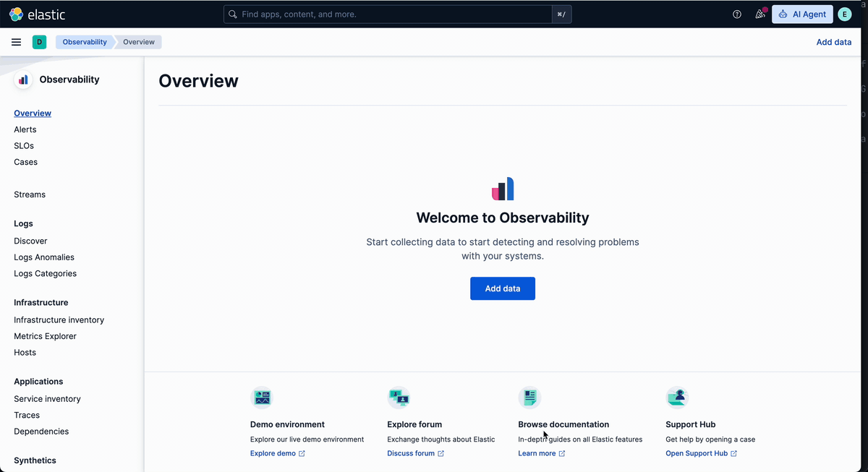
Task: Launch the AI Agent button
Action: pyautogui.click(x=802, y=14)
